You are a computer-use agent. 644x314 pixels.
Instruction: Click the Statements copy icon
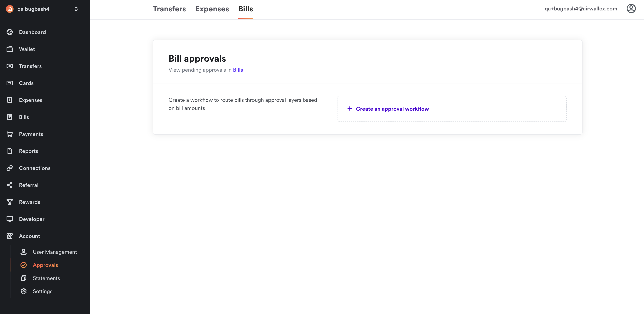[24, 278]
